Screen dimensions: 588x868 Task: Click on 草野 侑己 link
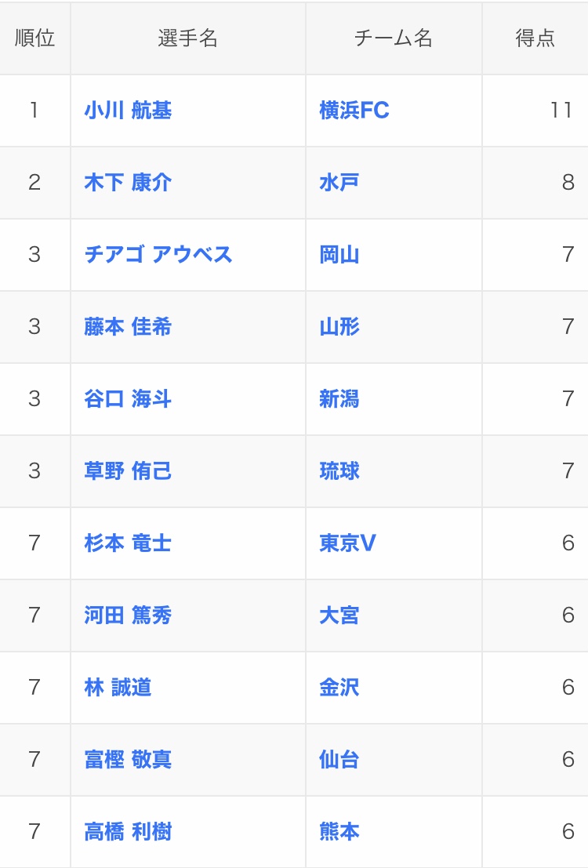pos(128,471)
